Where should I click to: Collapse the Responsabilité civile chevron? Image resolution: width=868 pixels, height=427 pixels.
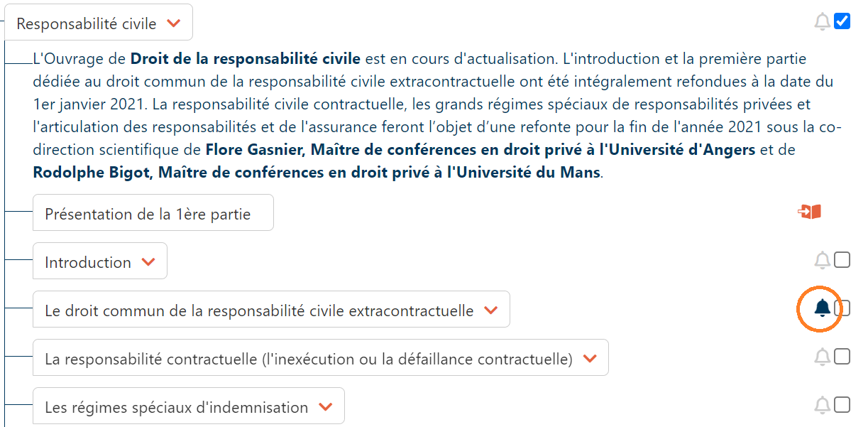point(173,23)
